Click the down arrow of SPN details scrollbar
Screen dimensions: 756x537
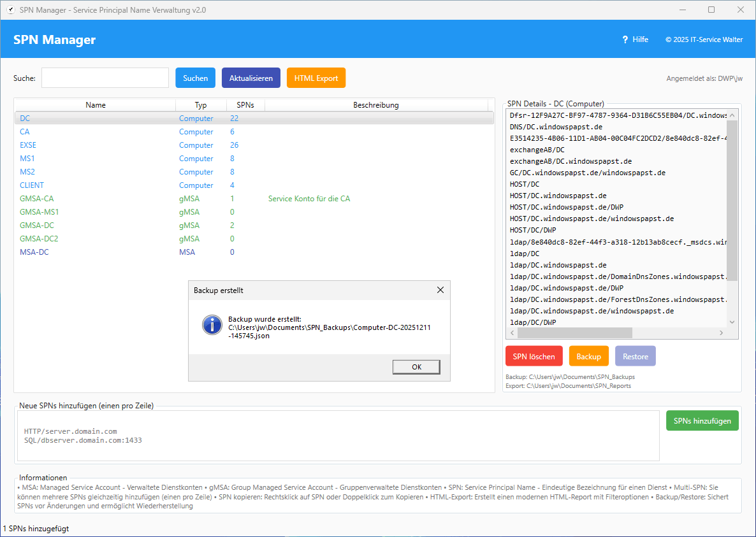(x=732, y=322)
